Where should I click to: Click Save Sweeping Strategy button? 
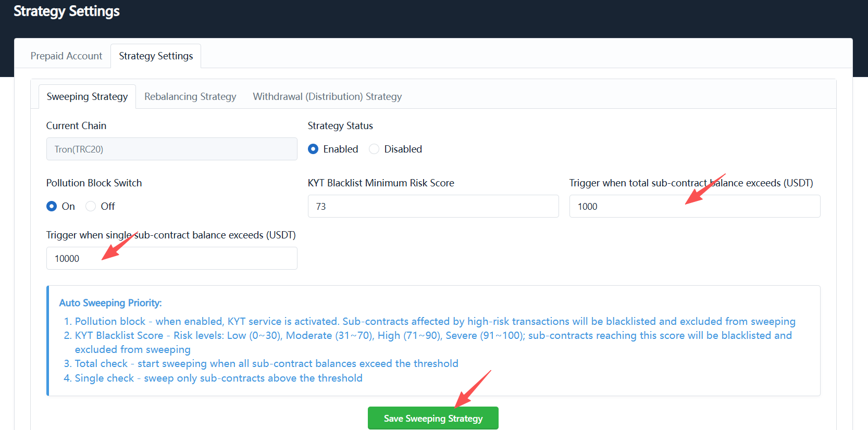point(433,418)
